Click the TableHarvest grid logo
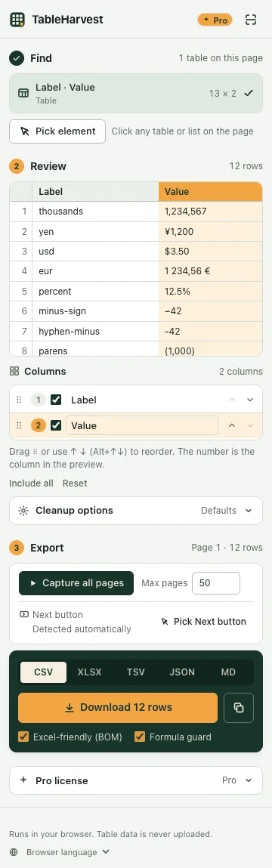Image resolution: width=272 pixels, height=868 pixels. (x=17, y=20)
